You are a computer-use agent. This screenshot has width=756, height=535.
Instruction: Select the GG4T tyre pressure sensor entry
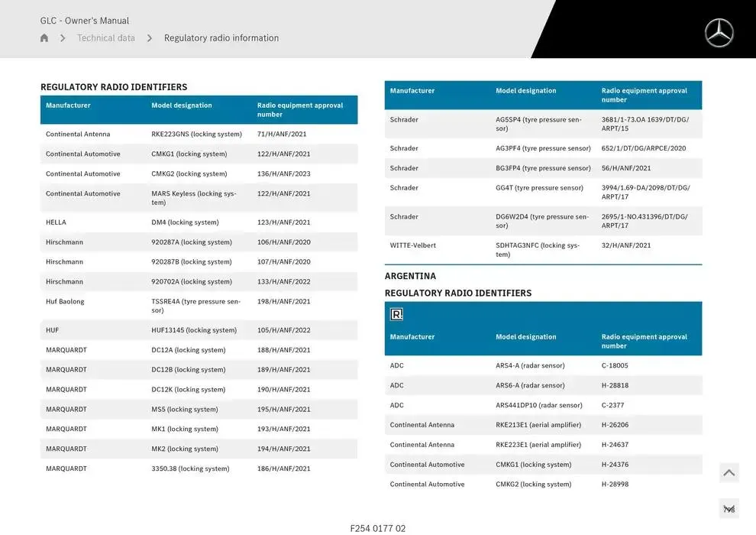pos(539,188)
